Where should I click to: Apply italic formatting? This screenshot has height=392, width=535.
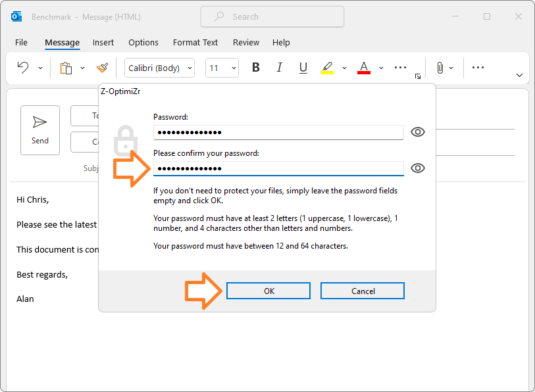pos(279,67)
